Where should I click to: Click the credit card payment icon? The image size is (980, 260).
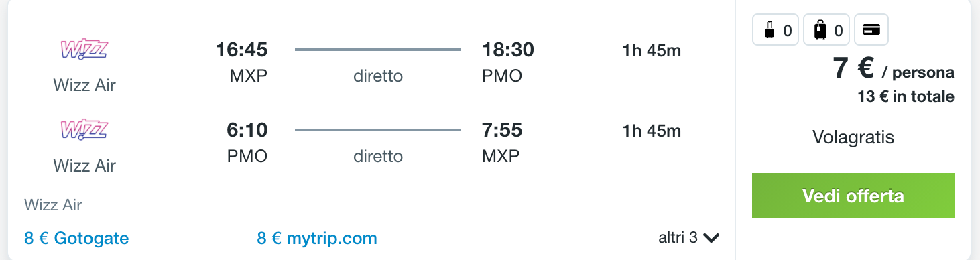(x=871, y=29)
